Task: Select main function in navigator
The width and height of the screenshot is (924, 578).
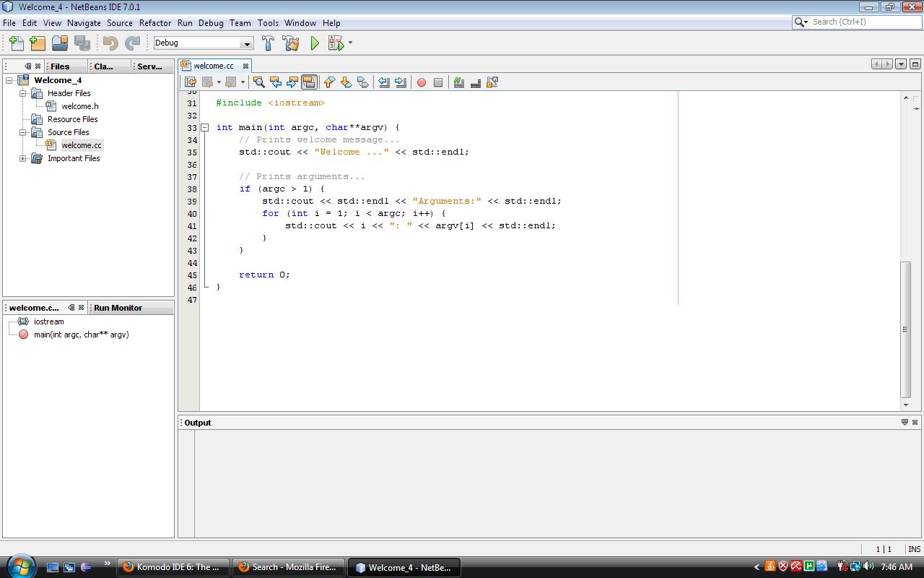Action: coord(81,335)
